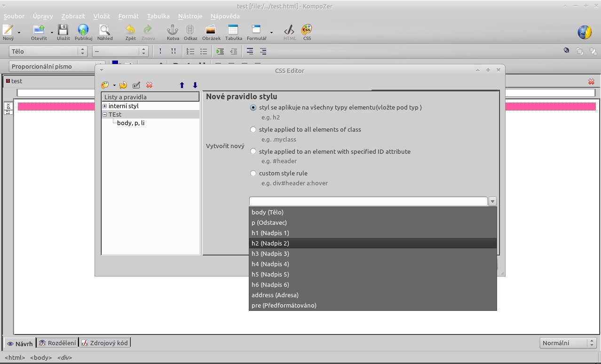Click the element type text input field
The height and width of the screenshot is (364, 601).
click(x=368, y=201)
